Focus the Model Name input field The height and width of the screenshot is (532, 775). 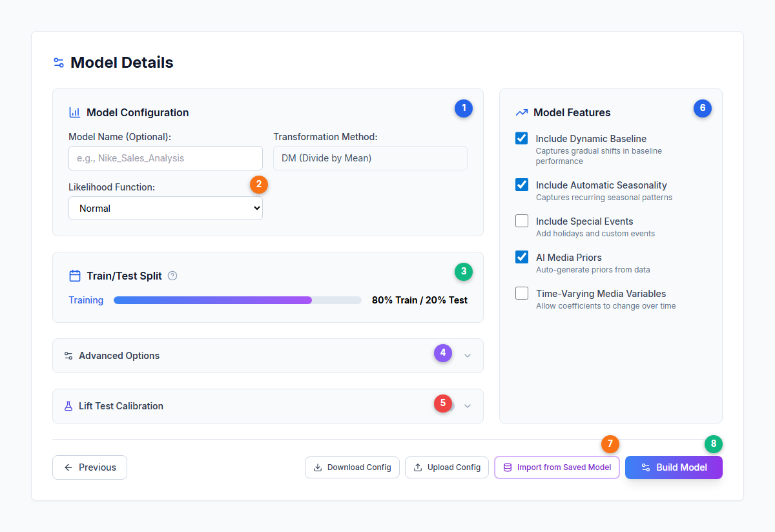(165, 158)
